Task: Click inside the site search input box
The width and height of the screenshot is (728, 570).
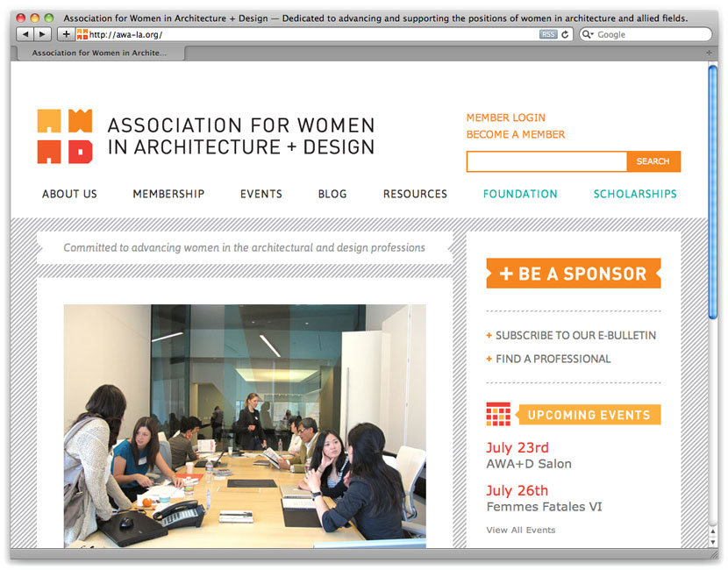Action: click(547, 161)
